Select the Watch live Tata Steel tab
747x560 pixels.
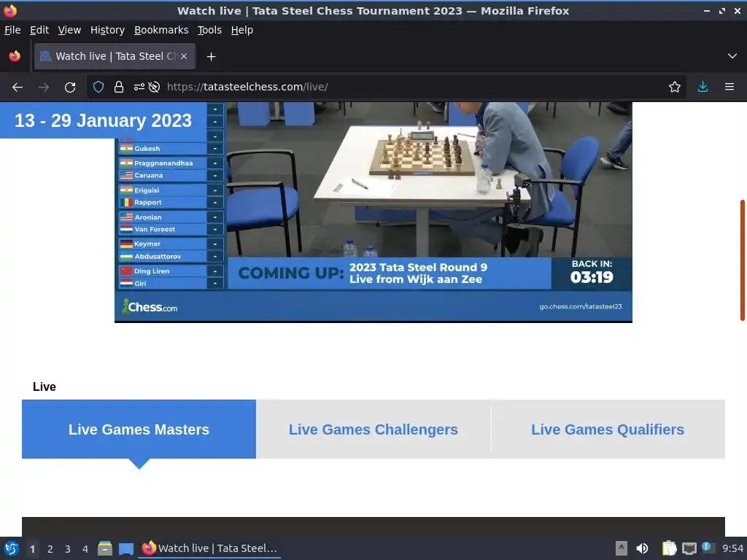115,56
